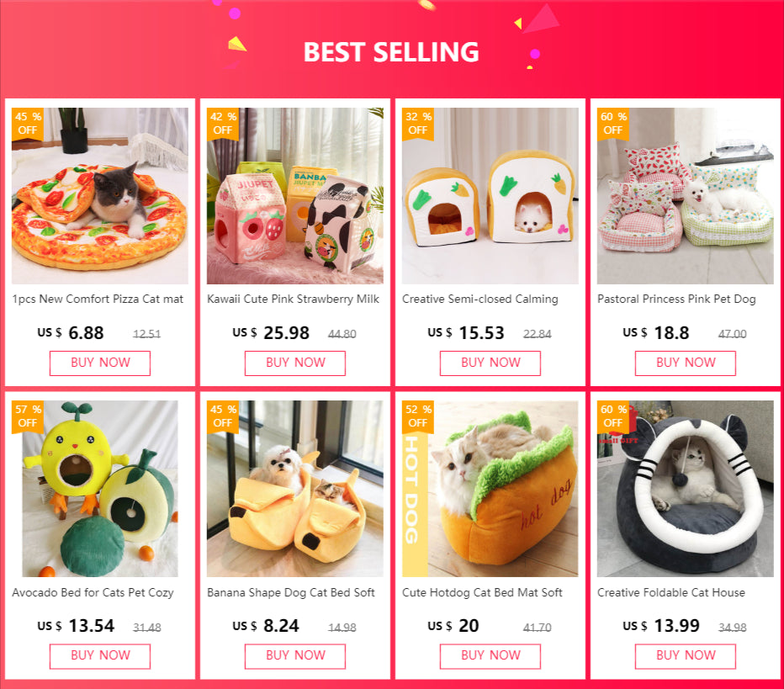Open the Pizza Cat mat product image
Viewport: 784px width, 689px height.
(x=100, y=196)
